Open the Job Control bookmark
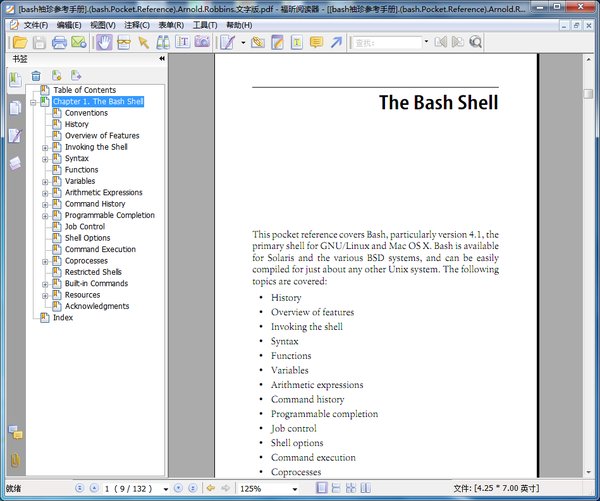Viewport: 600px width, 501px height. 85,227
